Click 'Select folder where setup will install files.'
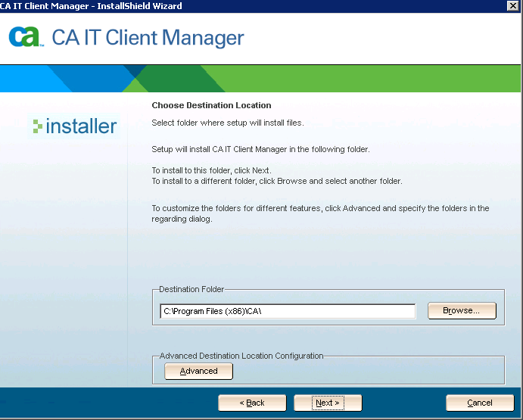523x420 pixels. (228, 123)
